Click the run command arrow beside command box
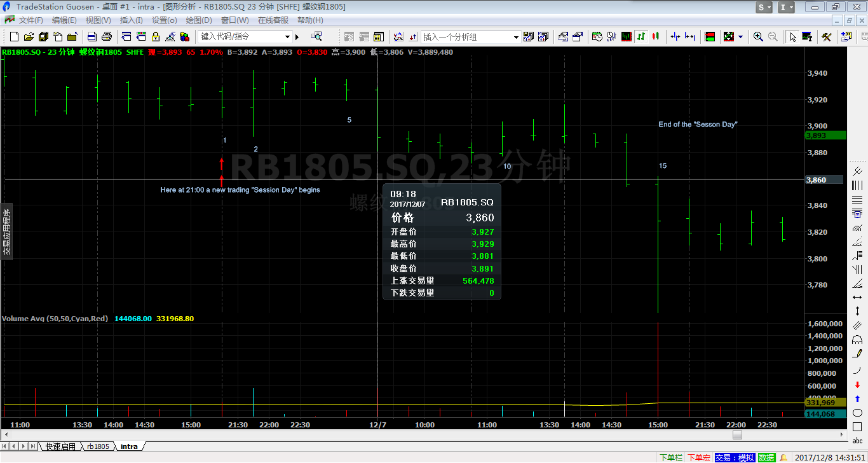The height and width of the screenshot is (463, 868). tap(297, 37)
